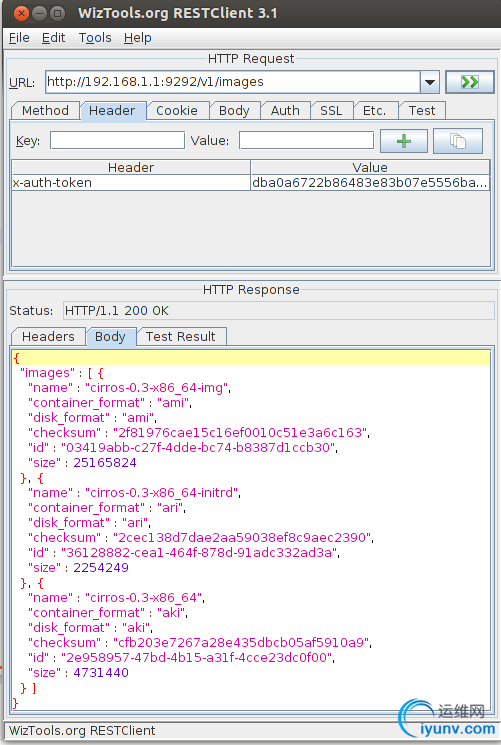Click the Header column heading

pyautogui.click(x=131, y=168)
